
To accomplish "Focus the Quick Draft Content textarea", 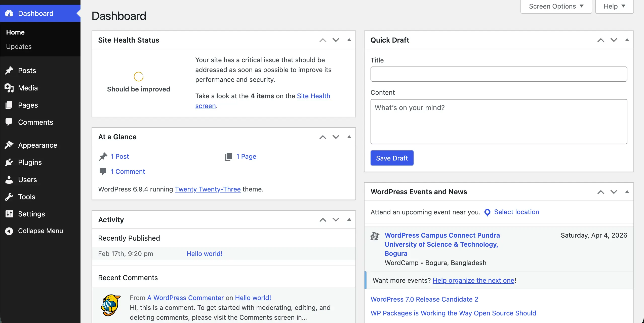I will click(499, 122).
